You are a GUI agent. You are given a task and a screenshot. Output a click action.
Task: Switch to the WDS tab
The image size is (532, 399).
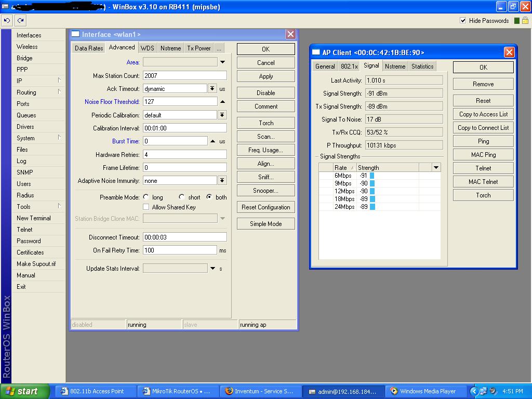(x=147, y=48)
